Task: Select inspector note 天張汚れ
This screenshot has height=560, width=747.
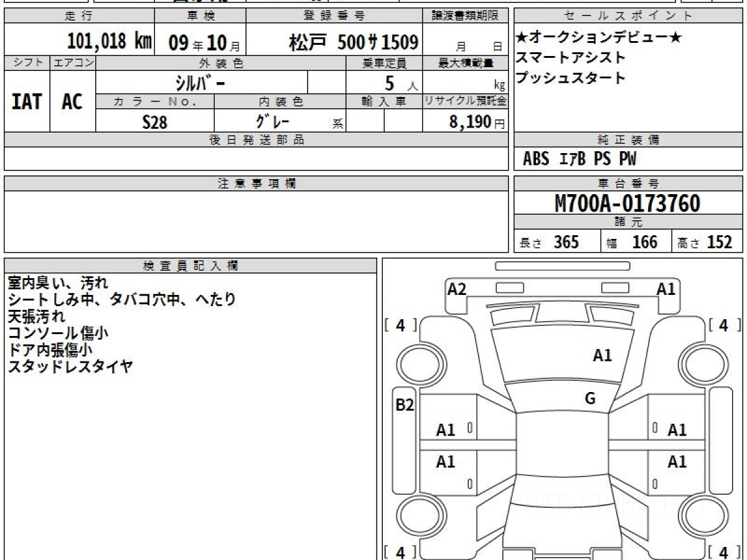Action: (x=37, y=316)
